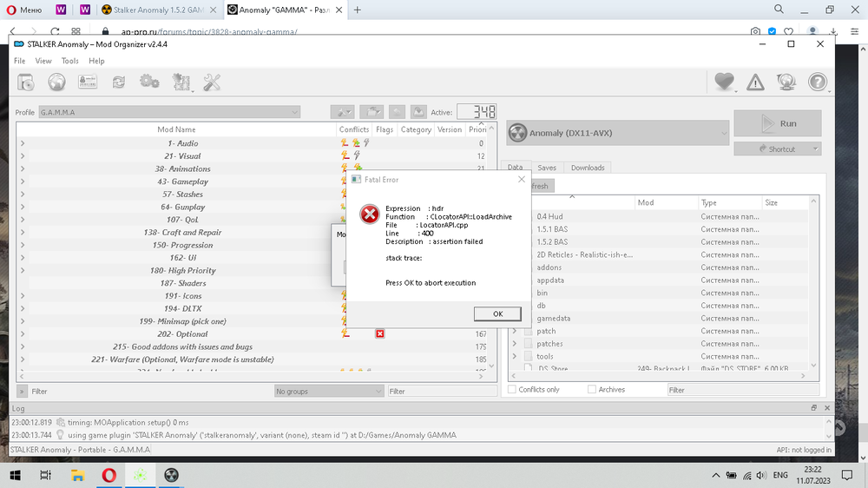Click the Install Mod from archive icon
Image resolution: width=868 pixels, height=488 pixels.
(x=26, y=82)
